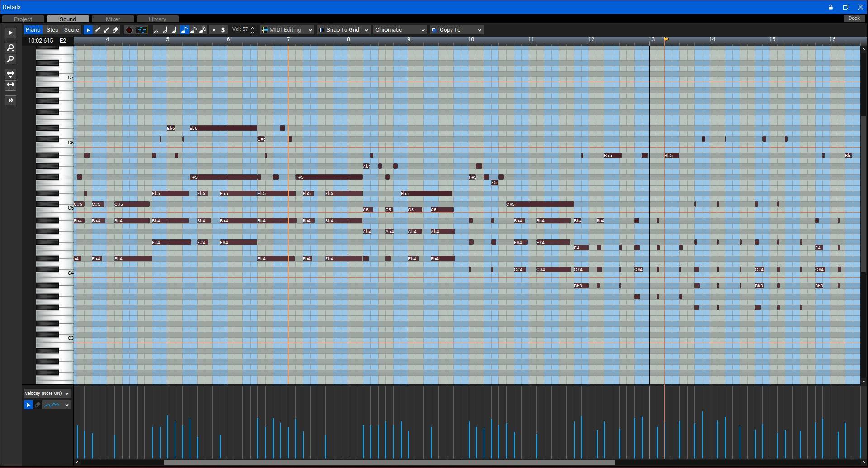Toggle the triplet 3 option
Viewport: 868px width, 468px height.
pyautogui.click(x=223, y=30)
